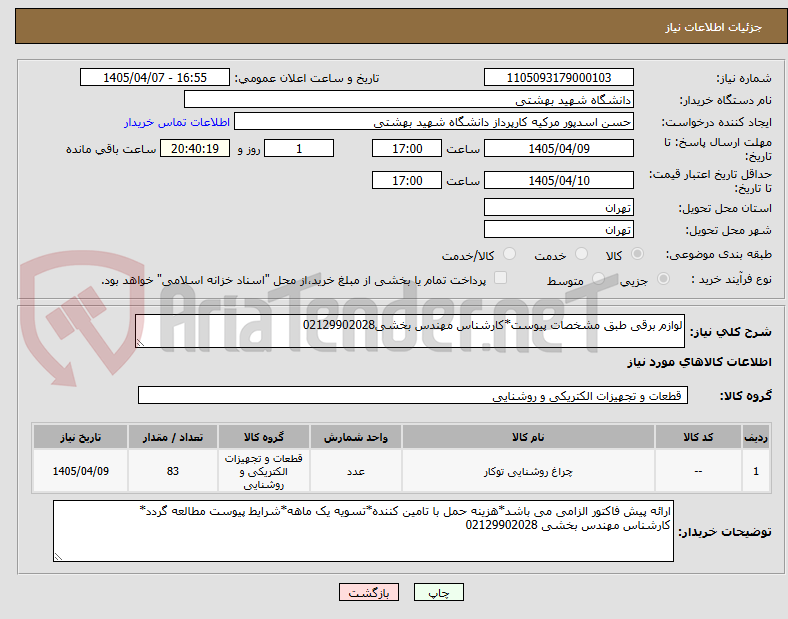Image resolution: width=788 pixels, height=619 pixels.
Task: Click the شماره نیاز number field
Action: [559, 77]
